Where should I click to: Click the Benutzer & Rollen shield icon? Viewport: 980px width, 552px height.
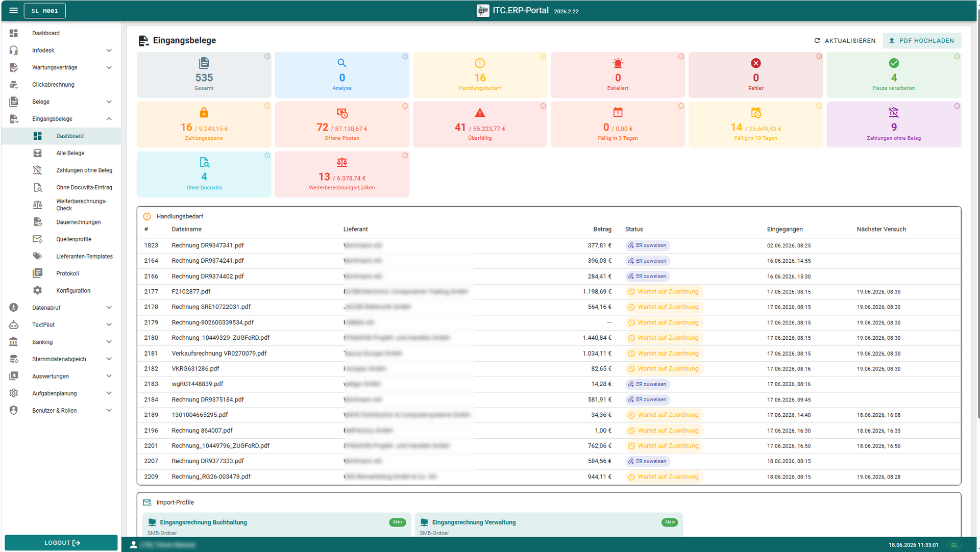(14, 411)
